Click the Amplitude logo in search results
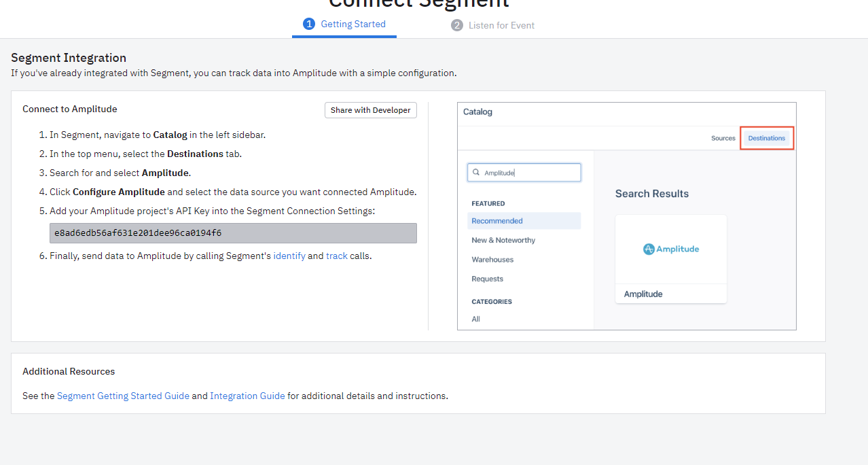Image resolution: width=868 pixels, height=465 pixels. [x=671, y=249]
